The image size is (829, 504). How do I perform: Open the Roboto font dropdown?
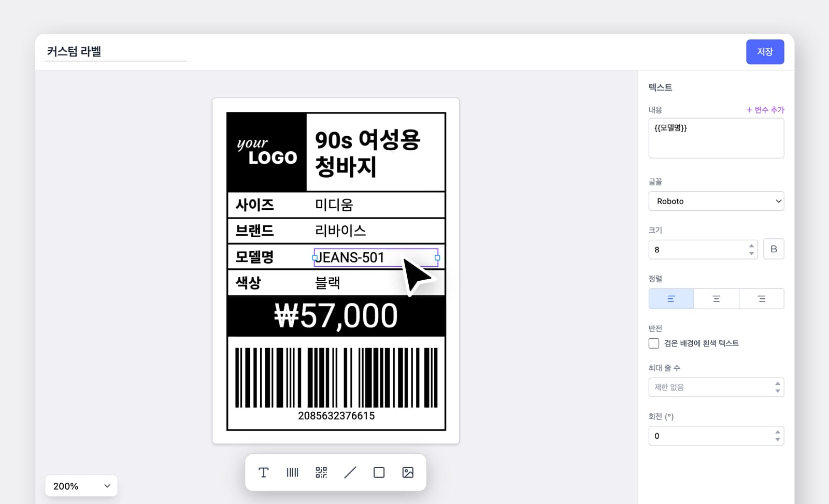[x=716, y=201]
